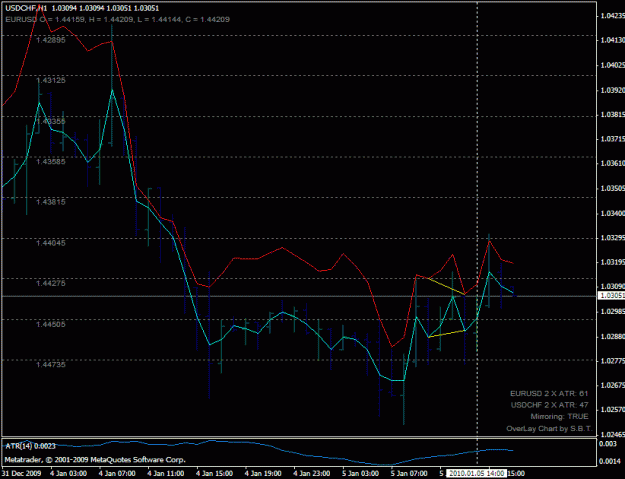Click the 5 Jan 03:00 time axis label
Screen dimensions: 625x479
(360, 473)
